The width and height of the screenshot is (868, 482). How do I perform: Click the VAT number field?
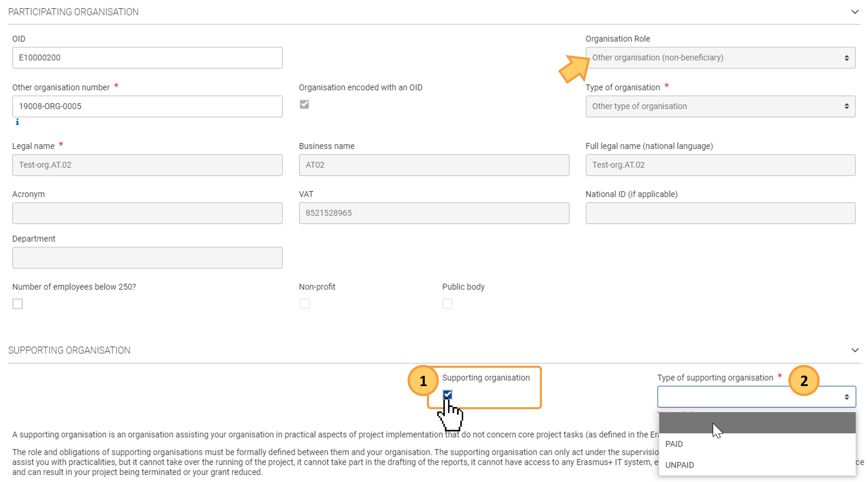tap(434, 213)
